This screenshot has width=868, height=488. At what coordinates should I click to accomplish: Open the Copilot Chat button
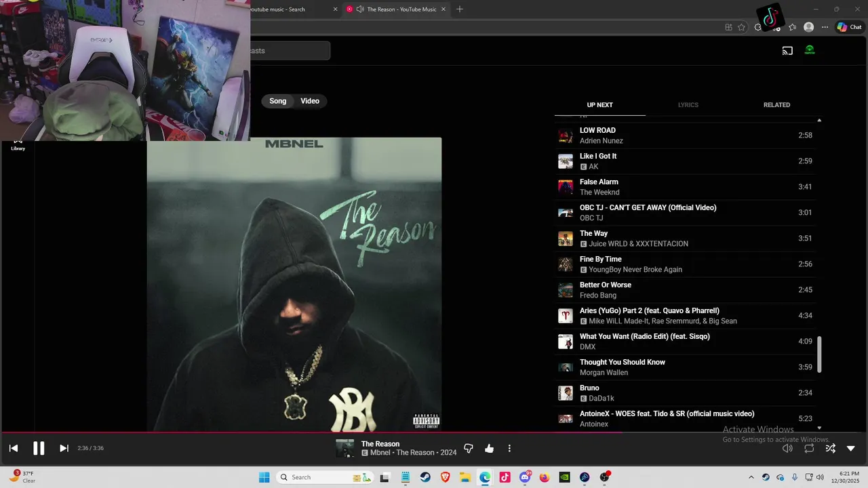[x=849, y=27]
